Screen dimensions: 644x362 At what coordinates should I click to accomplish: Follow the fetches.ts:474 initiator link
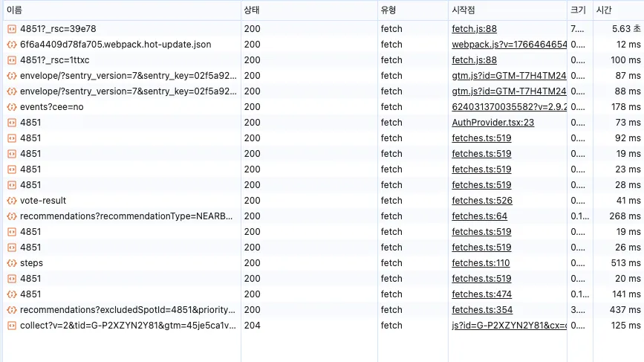(481, 294)
